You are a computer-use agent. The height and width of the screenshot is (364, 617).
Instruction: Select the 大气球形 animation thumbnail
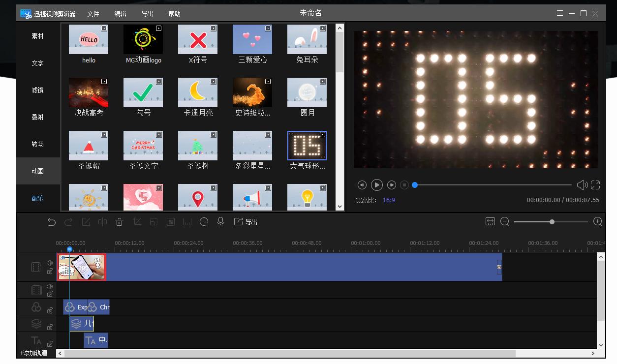(307, 146)
